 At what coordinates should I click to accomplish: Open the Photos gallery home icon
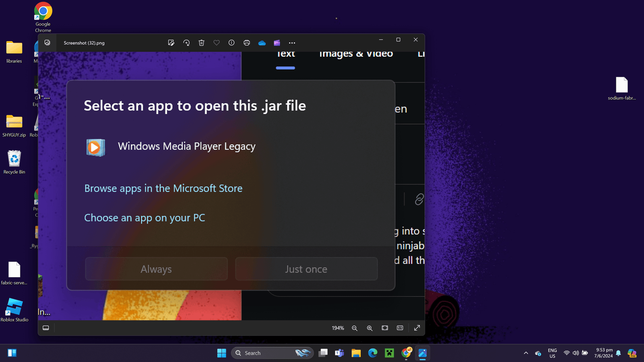point(47,43)
